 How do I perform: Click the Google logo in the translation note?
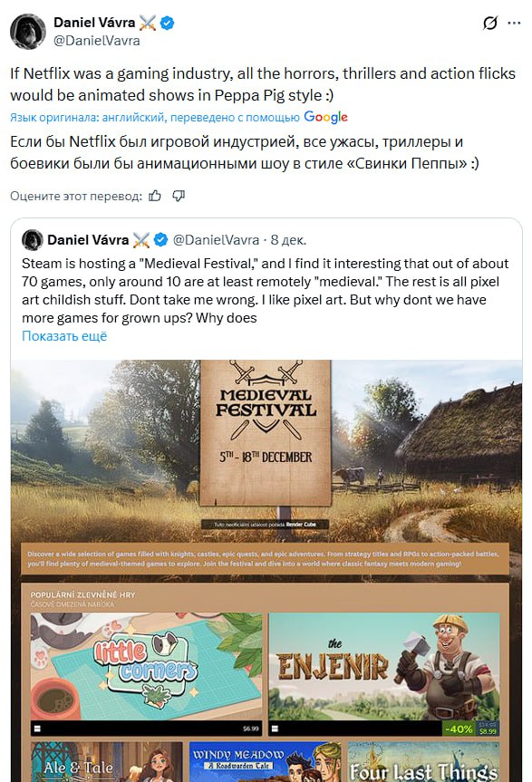[x=325, y=117]
